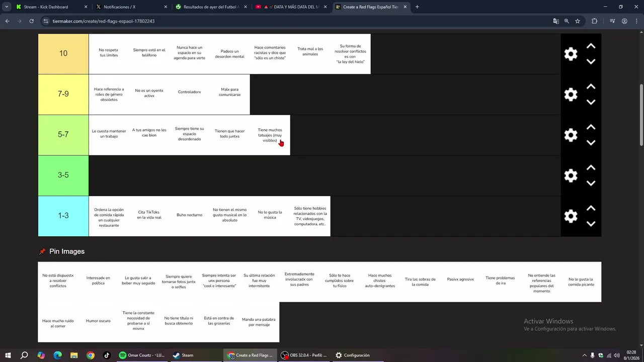This screenshot has width=644, height=362.
Task: Move tier 3-5 row down
Action: tap(591, 183)
